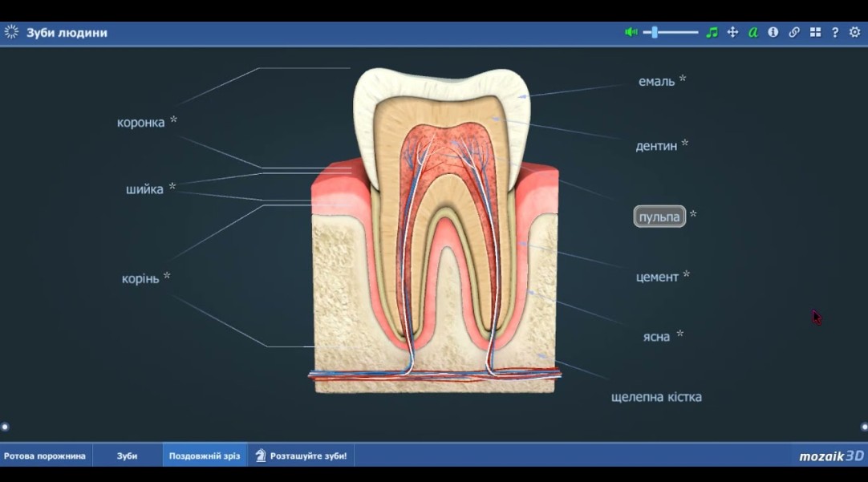Toggle text labels with the green 'a' icon

click(752, 32)
